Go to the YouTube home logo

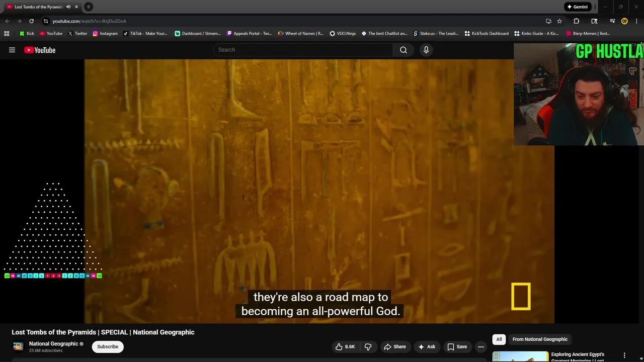tap(40, 50)
